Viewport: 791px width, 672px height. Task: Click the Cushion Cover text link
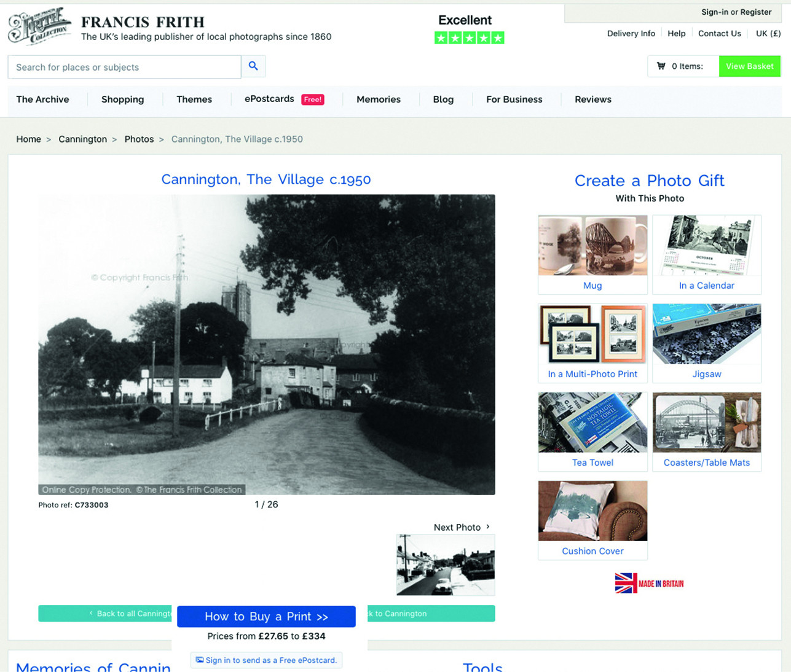click(592, 551)
